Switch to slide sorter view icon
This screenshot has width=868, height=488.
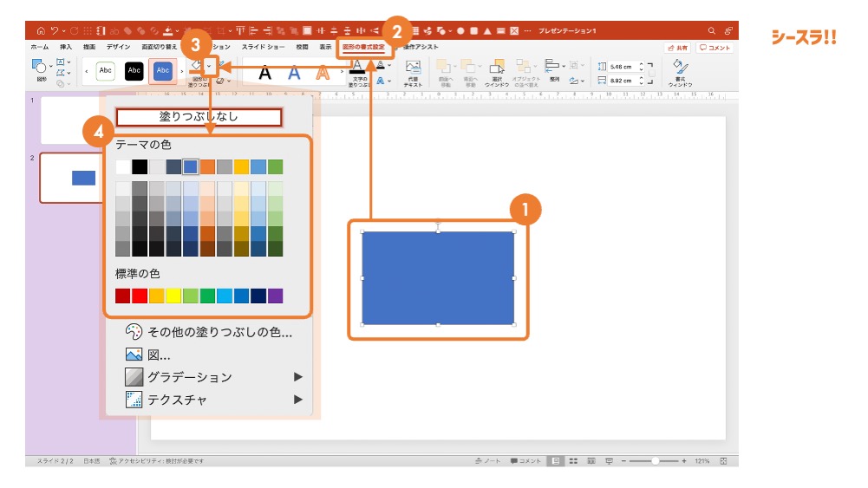click(573, 461)
